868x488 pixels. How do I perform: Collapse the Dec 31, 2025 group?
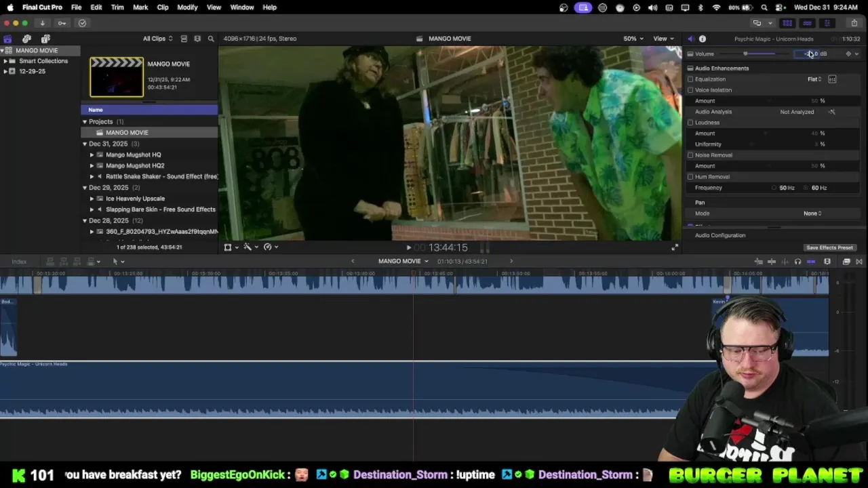tap(85, 144)
